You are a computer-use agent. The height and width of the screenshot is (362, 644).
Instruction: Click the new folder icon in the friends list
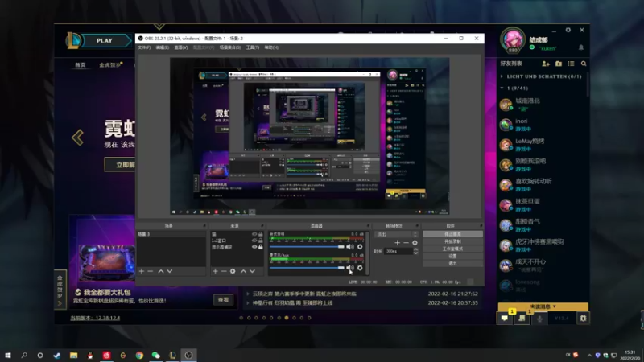(559, 64)
